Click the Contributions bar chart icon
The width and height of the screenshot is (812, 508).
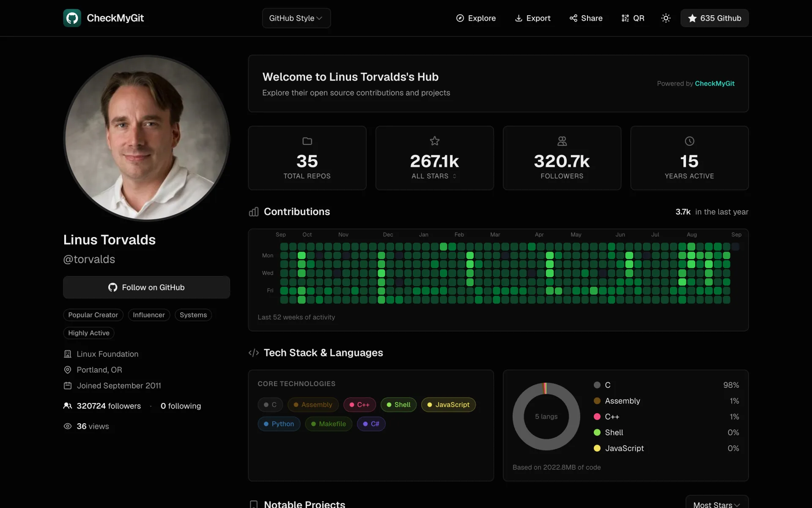(x=254, y=212)
